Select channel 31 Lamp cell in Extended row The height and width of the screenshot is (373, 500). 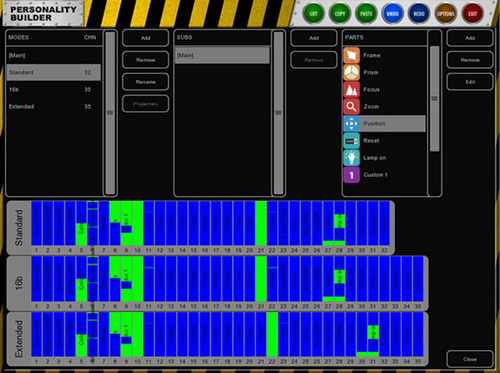373,334
